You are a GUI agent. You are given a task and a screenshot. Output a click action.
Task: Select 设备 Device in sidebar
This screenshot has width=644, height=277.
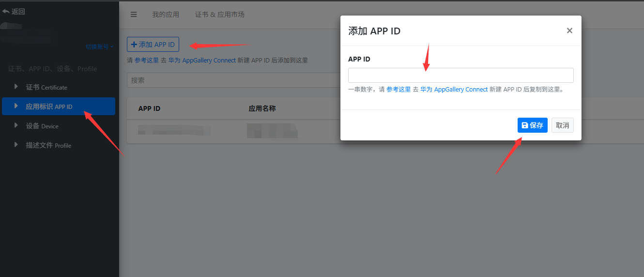[x=59, y=126]
